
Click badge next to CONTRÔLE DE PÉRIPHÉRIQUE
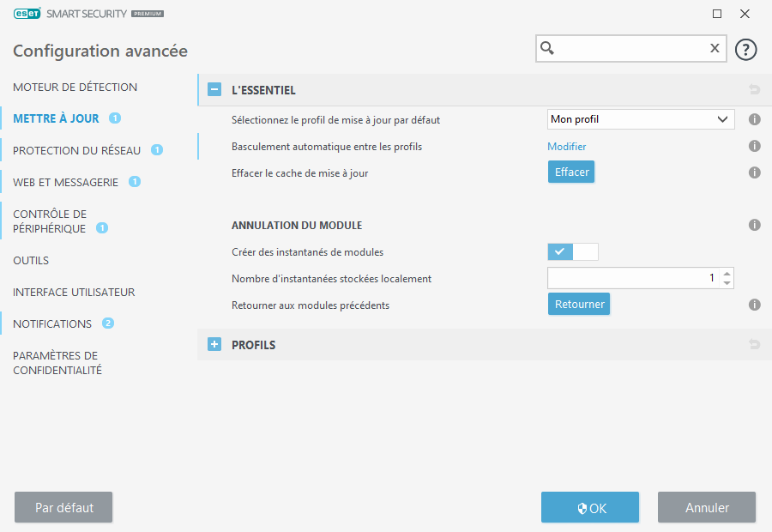pyautogui.click(x=102, y=228)
